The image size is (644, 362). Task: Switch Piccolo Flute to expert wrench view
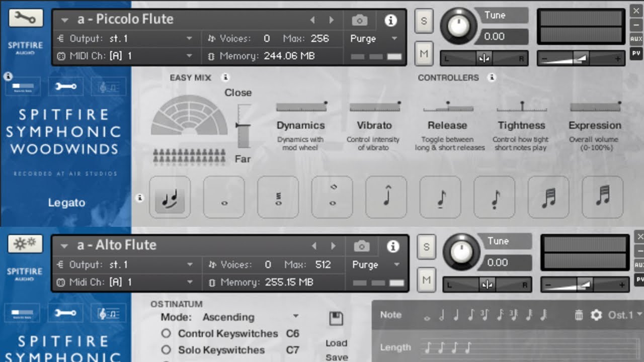click(x=66, y=86)
